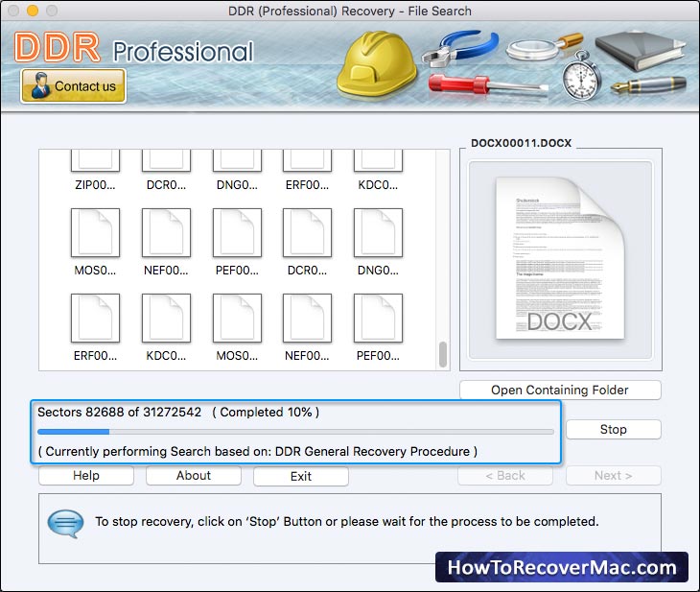Click KDC0... label in row starting with ZIP00
The width and height of the screenshot is (700, 592).
click(378, 185)
